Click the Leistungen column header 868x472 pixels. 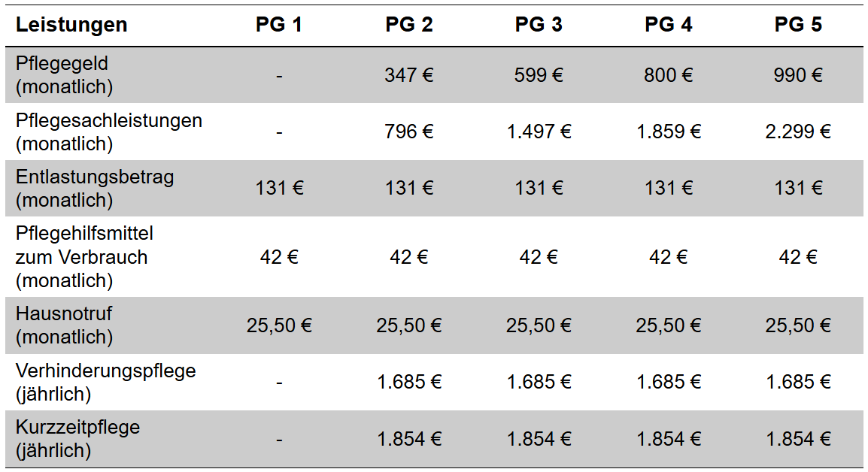(x=71, y=25)
